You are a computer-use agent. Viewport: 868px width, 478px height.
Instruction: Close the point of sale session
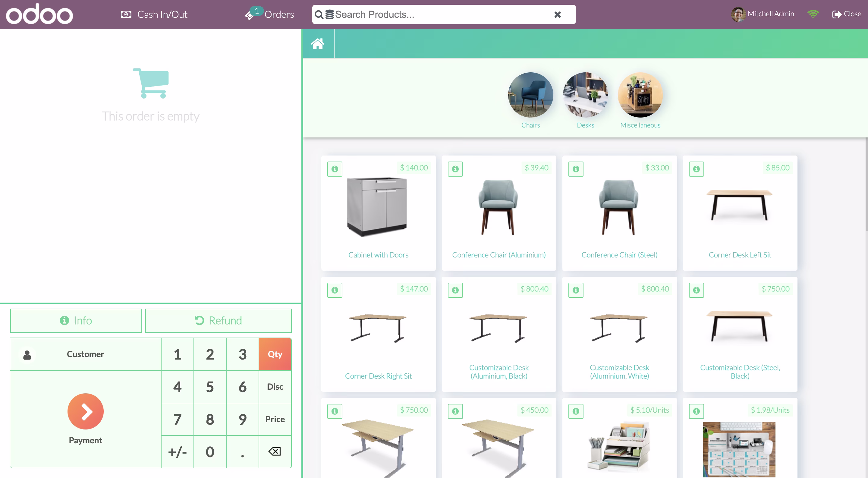[x=846, y=14]
